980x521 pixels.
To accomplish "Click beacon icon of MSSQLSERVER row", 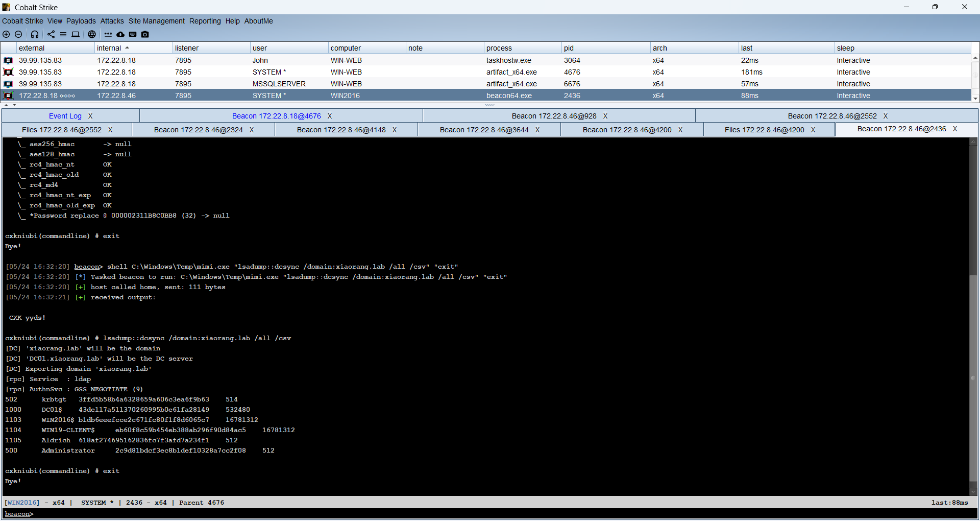I will point(8,84).
